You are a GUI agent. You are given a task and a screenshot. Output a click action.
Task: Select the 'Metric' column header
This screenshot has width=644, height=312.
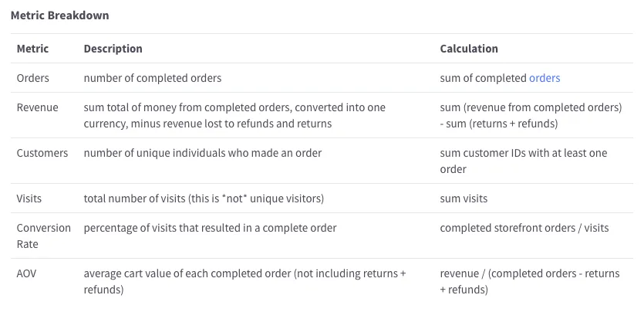32,49
